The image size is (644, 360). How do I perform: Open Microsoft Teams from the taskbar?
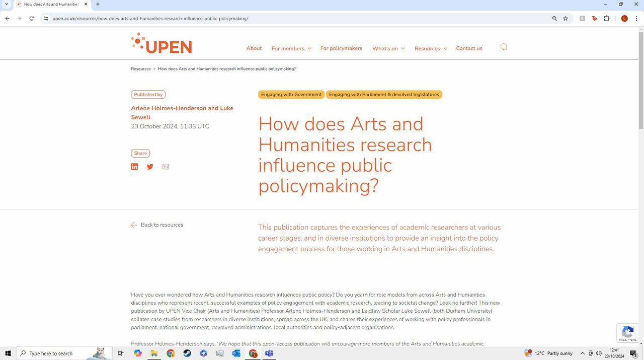tap(269, 353)
